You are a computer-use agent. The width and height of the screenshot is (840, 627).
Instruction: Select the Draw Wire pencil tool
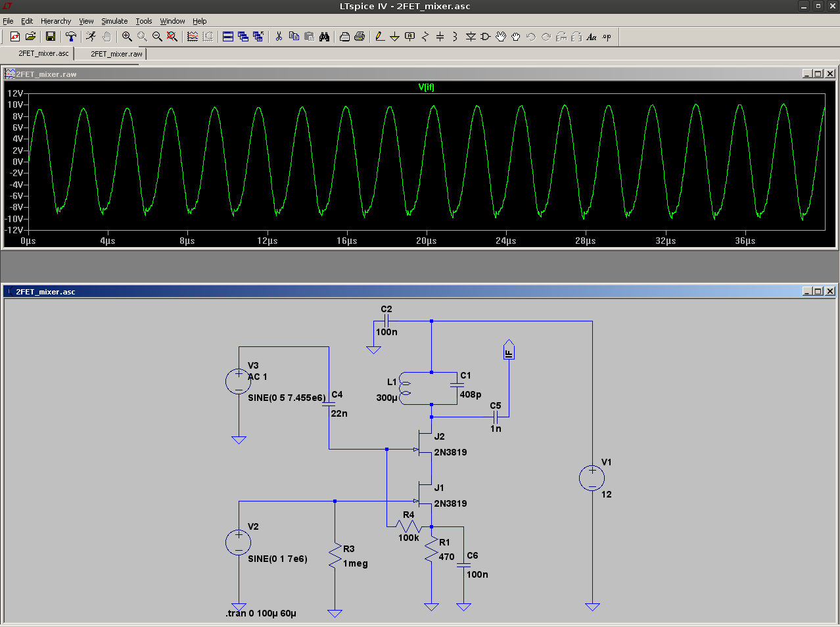click(380, 37)
